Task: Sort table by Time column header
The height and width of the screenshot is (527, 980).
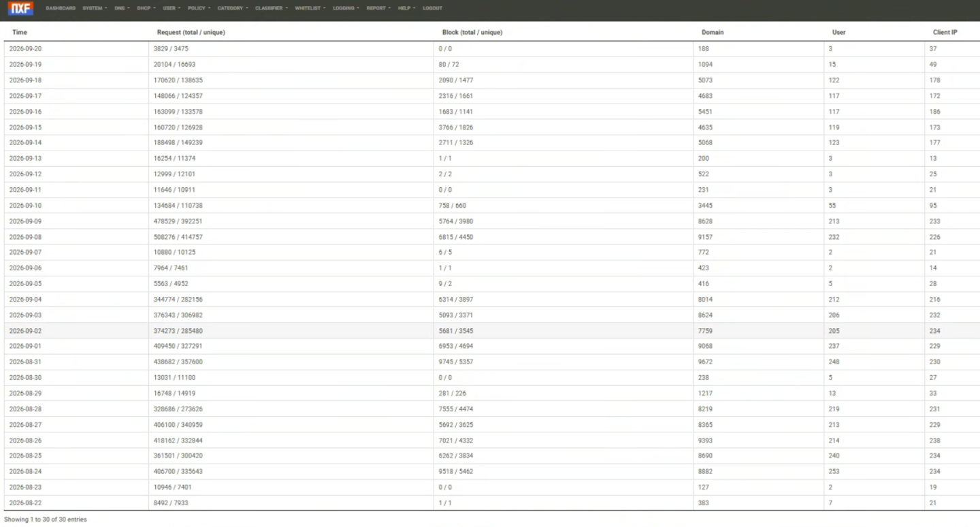Action: [x=20, y=32]
